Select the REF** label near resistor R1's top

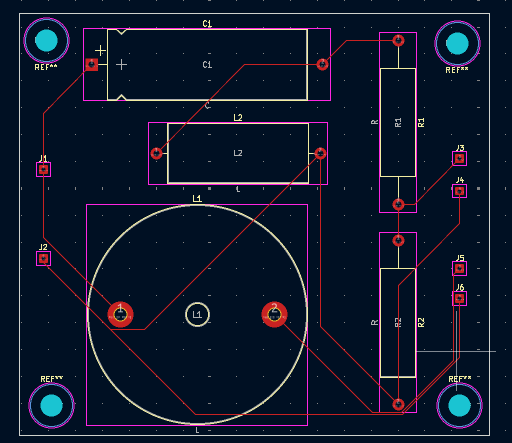click(457, 70)
